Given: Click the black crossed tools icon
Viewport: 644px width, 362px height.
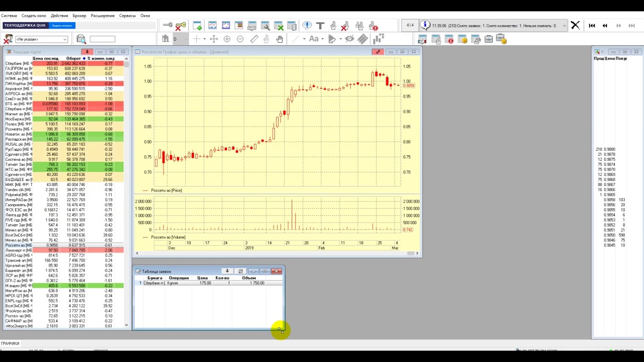Looking at the screenshot, I should click(x=575, y=26).
